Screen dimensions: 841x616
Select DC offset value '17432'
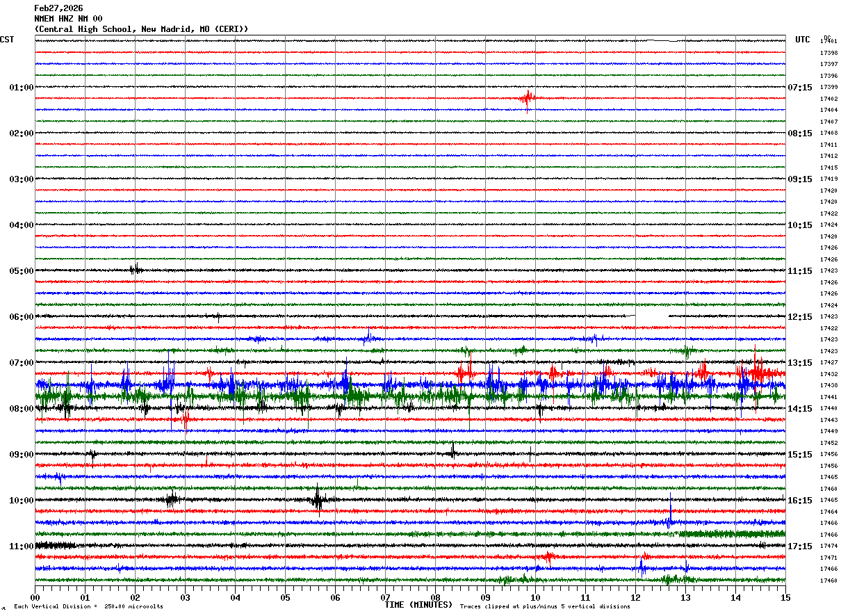[828, 374]
